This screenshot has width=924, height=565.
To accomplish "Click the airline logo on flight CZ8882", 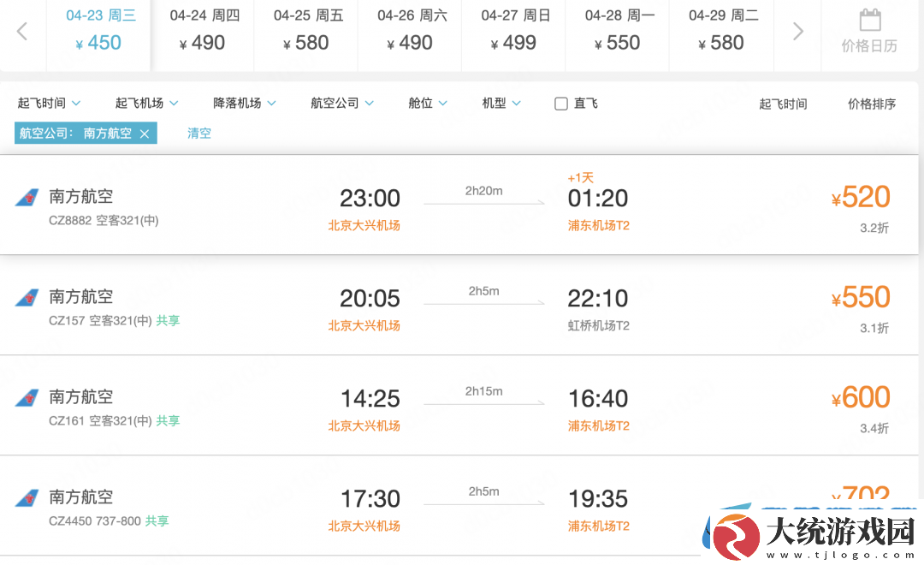I will [27, 198].
